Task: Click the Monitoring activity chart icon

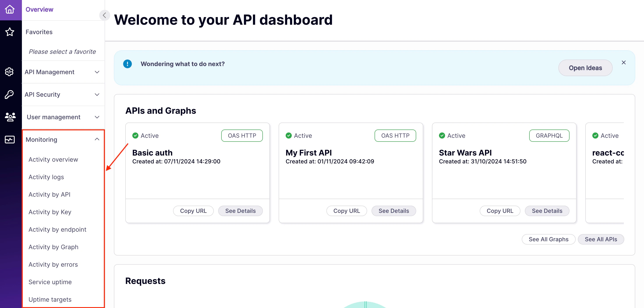Action: click(10, 139)
